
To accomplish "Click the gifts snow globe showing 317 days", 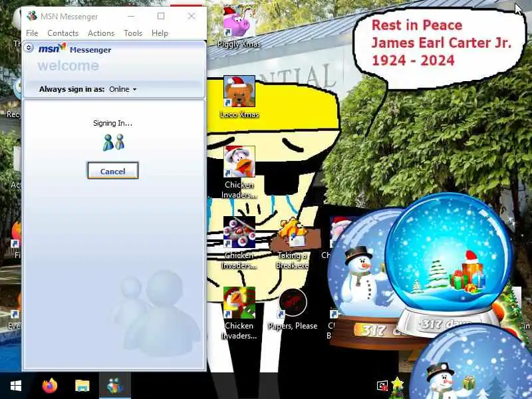I will 448,265.
